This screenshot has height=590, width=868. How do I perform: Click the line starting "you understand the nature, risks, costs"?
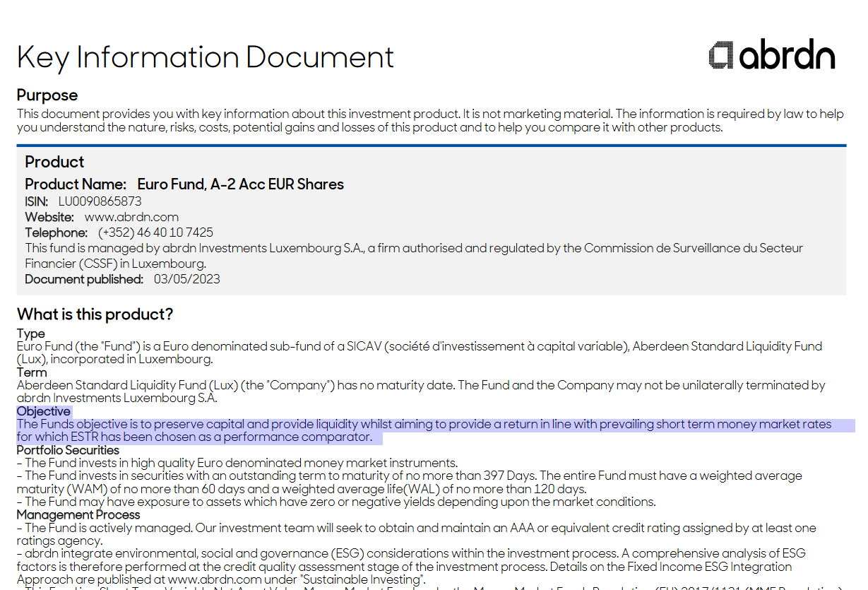tap(370, 127)
